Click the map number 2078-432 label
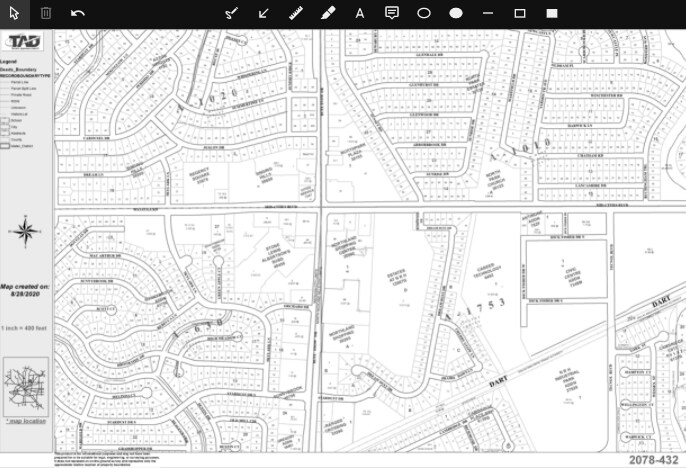The height and width of the screenshot is (468, 686). 655,460
